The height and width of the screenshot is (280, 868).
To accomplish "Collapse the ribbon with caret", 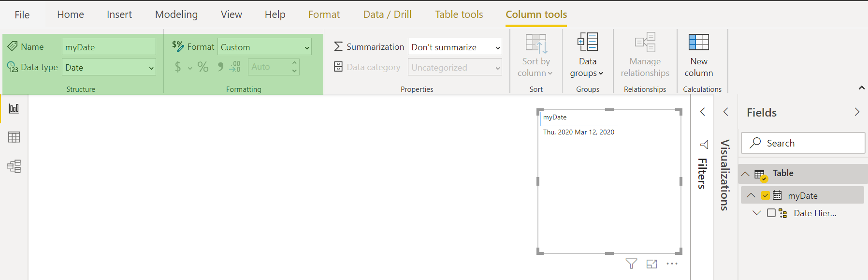I will click(x=861, y=88).
